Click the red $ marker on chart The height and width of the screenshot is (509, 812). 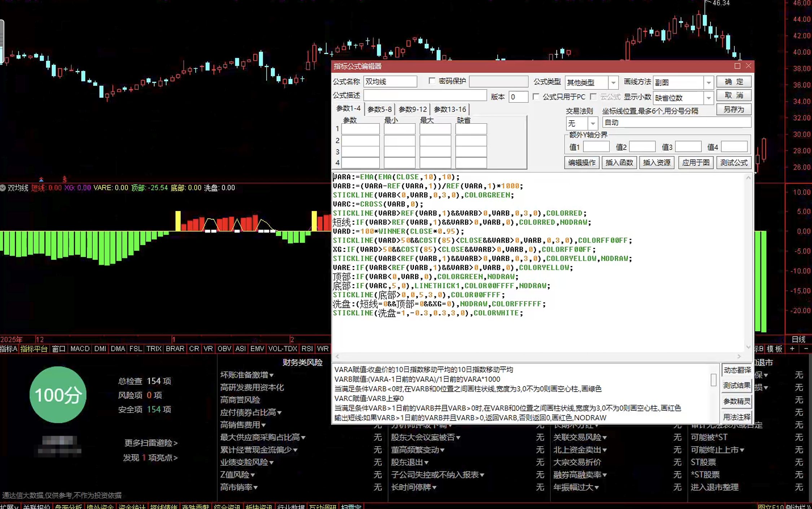point(65,179)
